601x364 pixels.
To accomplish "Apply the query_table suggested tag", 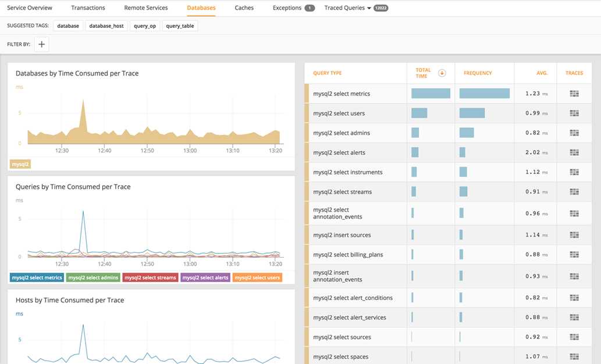I will [180, 26].
